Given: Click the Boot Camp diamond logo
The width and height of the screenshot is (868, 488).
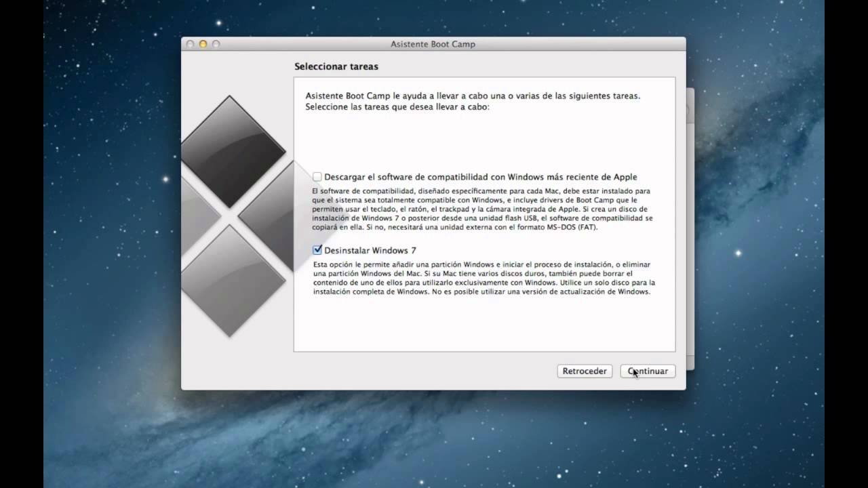Looking at the screenshot, I should (237, 216).
